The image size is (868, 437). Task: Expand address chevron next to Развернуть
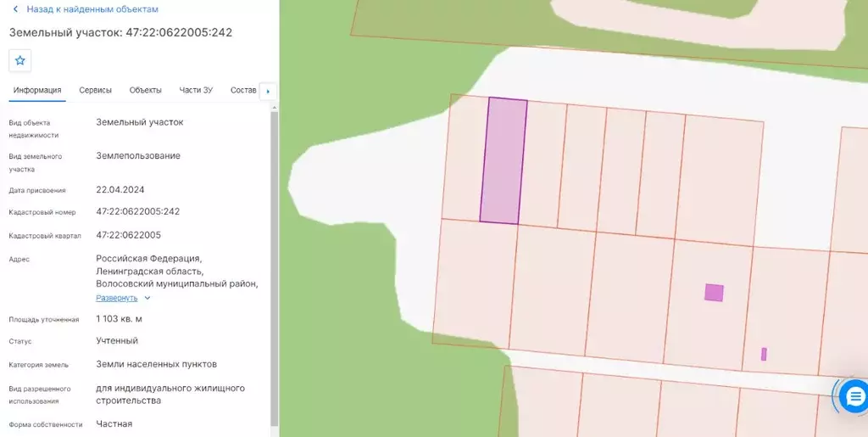coord(147,298)
